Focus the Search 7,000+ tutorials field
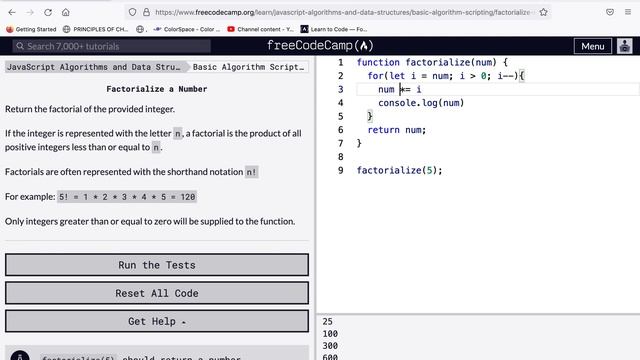The width and height of the screenshot is (640, 360). click(111, 46)
